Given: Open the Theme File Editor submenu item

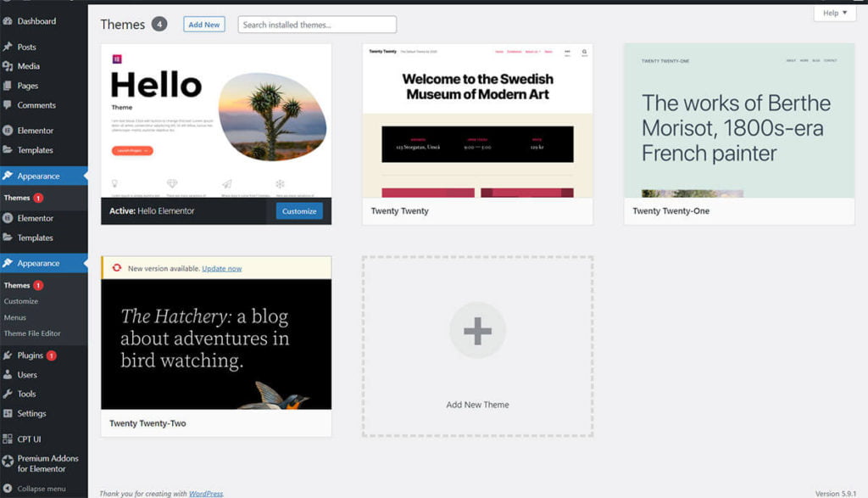Looking at the screenshot, I should tap(32, 333).
